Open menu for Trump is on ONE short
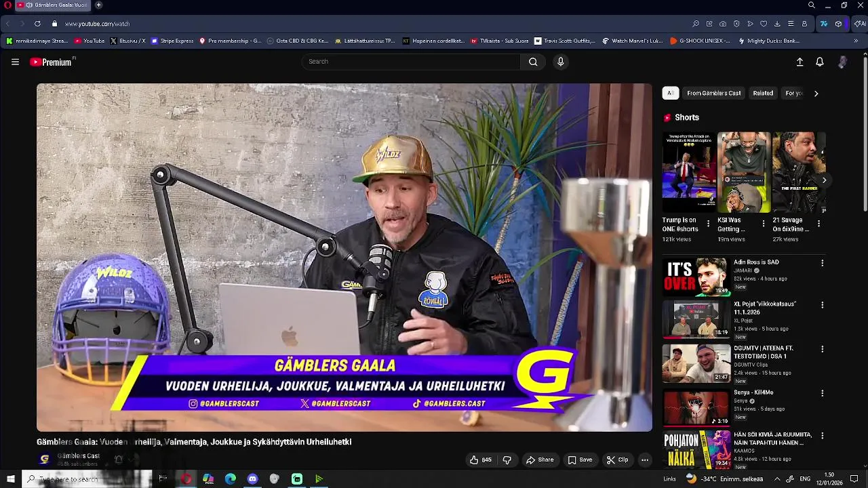Viewport: 868px width, 488px height. point(708,223)
